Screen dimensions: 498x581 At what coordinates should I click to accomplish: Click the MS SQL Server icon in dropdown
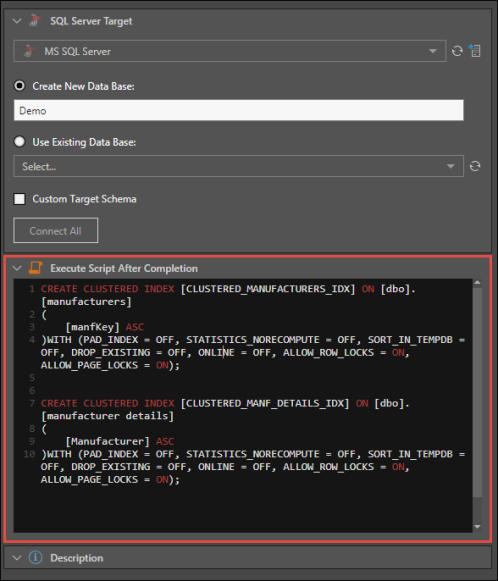pos(29,51)
